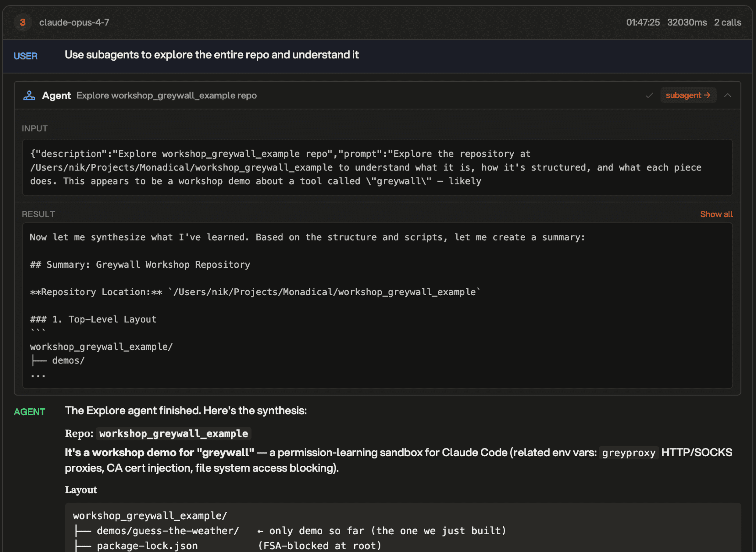Image resolution: width=756 pixels, height=552 pixels.
Task: Click the 01:47:25 timestamp
Action: pyautogui.click(x=643, y=22)
